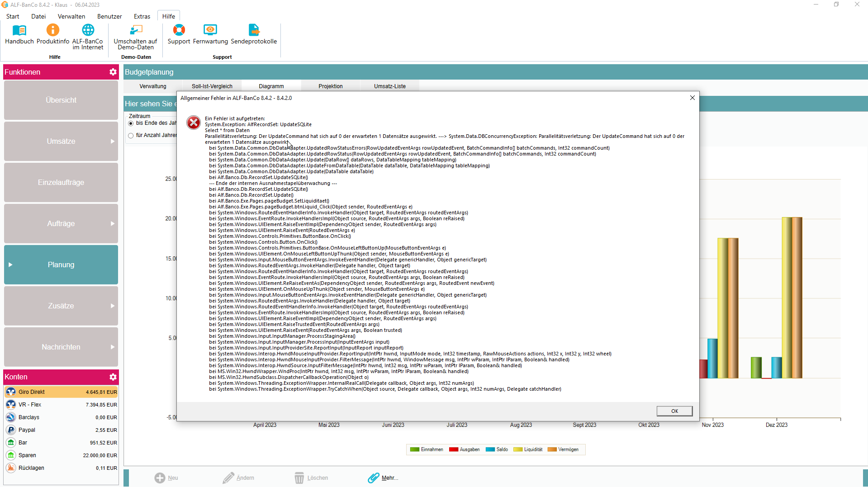Switch to the Soll-Ist-Vergleich tab
Image resolution: width=868 pixels, height=487 pixels.
coord(212,86)
